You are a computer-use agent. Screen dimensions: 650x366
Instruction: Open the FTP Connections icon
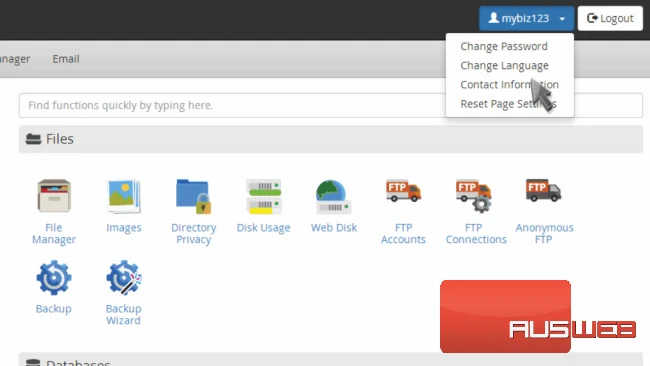(x=474, y=196)
